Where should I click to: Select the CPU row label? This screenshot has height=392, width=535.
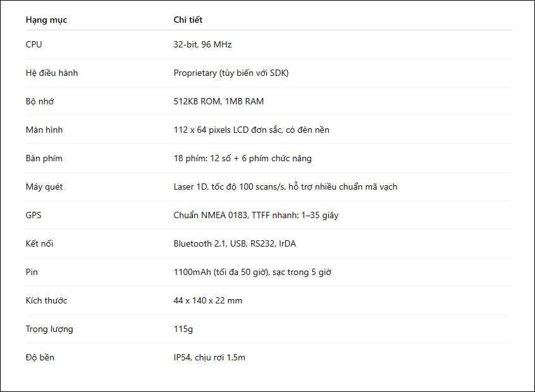click(x=34, y=44)
